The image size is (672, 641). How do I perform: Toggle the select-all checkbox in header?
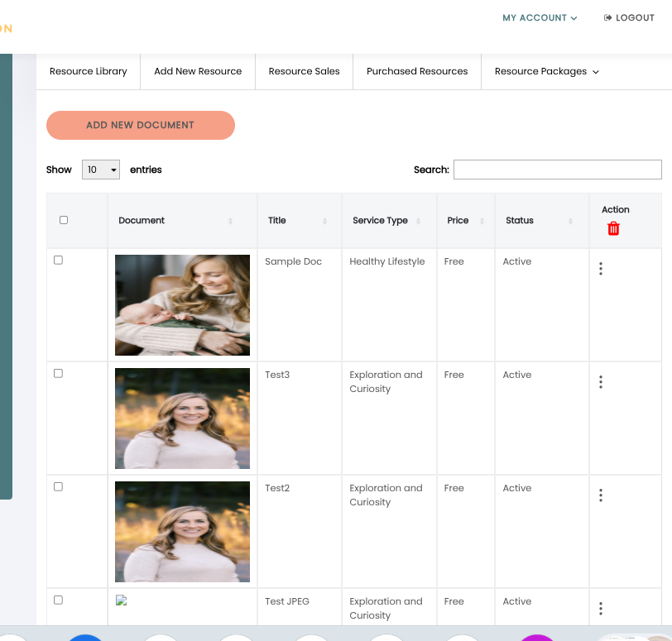[x=64, y=220]
